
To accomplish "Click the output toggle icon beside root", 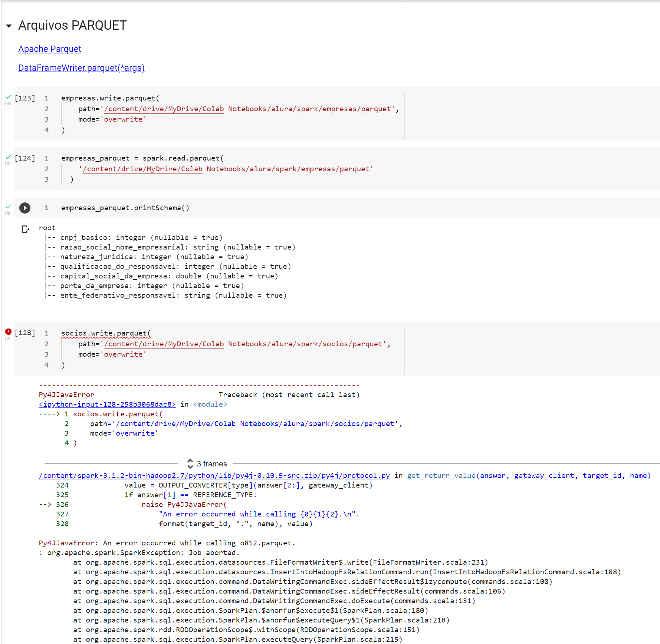I will coord(25,229).
